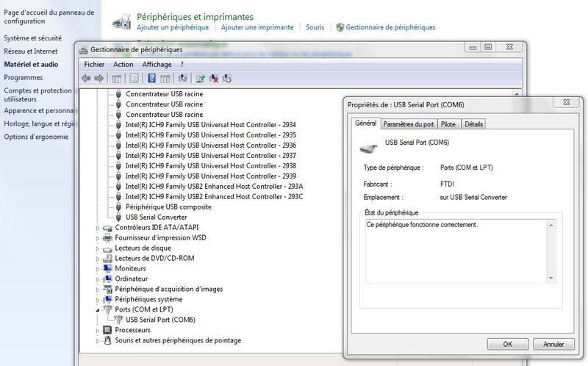
Task: Click the USB Serial Port icon in Properties dialog
Action: tap(368, 148)
